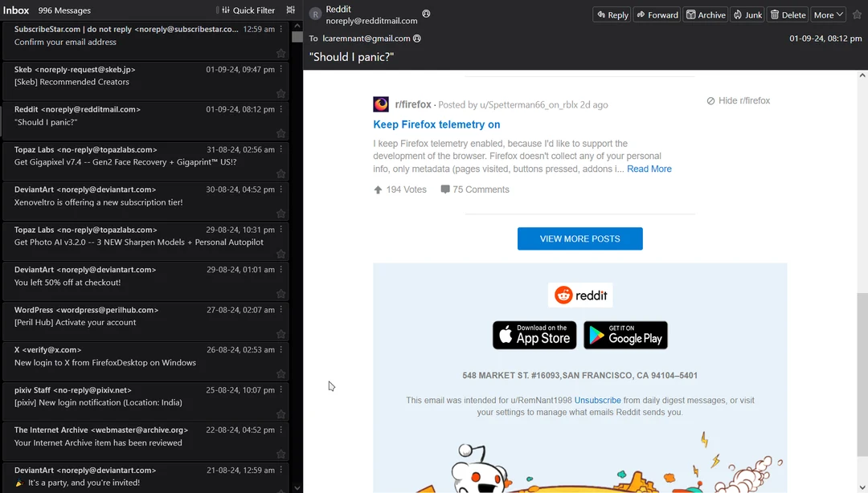This screenshot has height=493, width=868.
Task: Open the More actions dropdown
Action: (828, 14)
